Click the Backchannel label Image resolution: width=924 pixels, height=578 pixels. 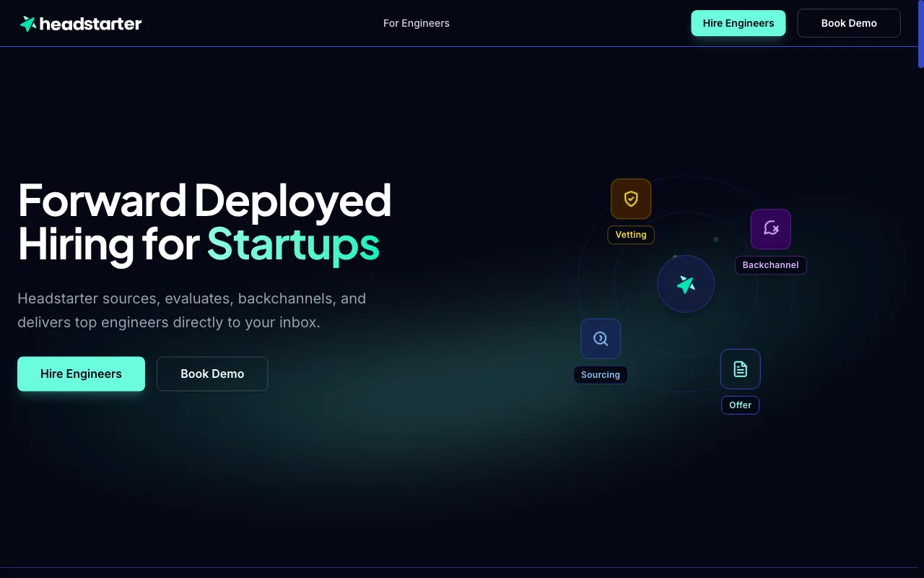pyautogui.click(x=771, y=265)
